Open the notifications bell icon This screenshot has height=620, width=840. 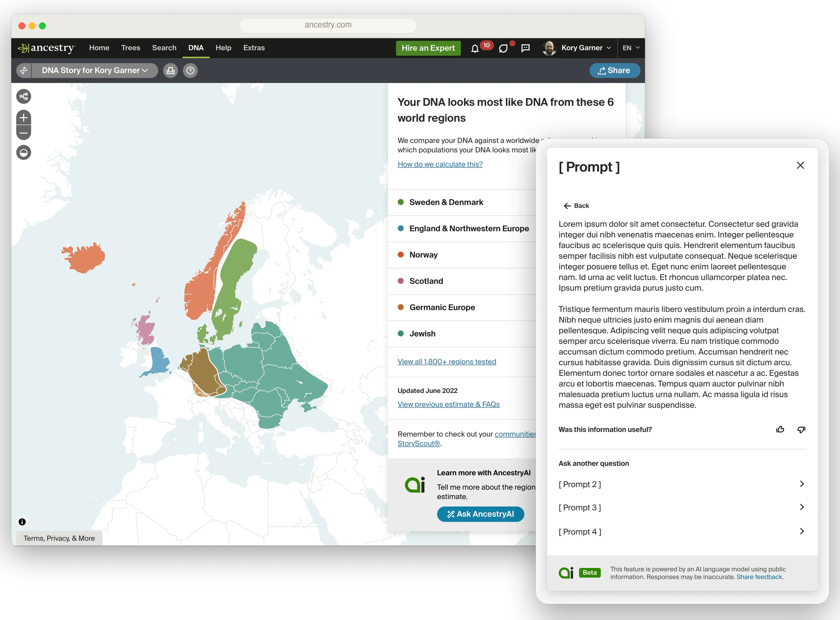475,48
